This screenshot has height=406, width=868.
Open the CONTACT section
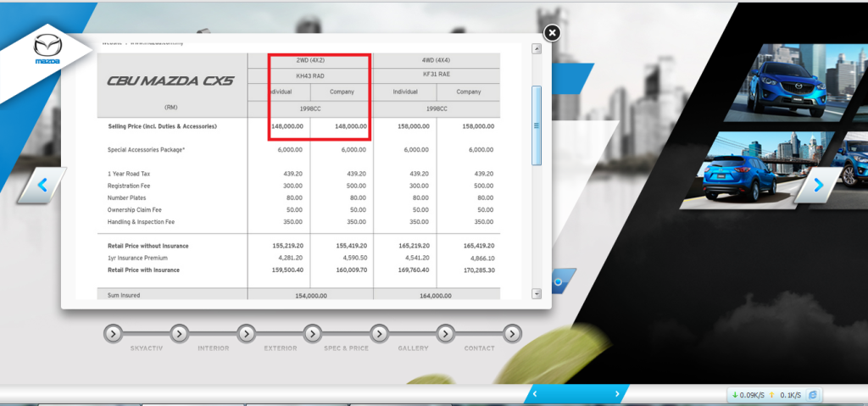point(480,348)
